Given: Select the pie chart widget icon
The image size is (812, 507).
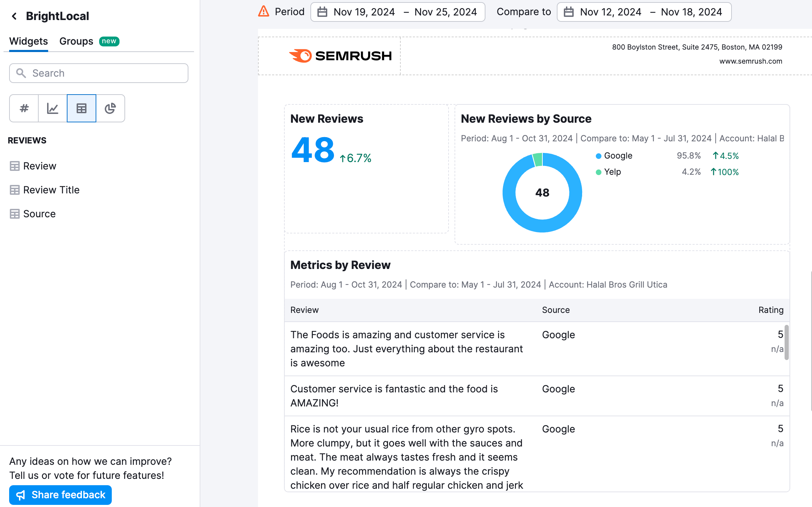Looking at the screenshot, I should click(x=110, y=108).
